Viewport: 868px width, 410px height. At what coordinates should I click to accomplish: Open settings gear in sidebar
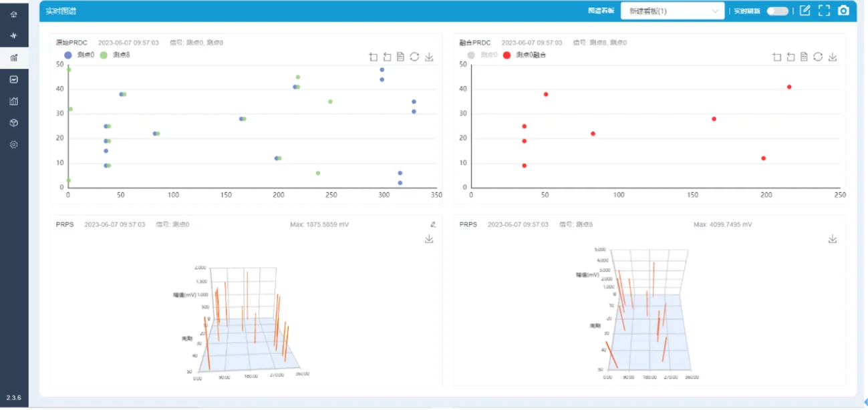point(14,145)
